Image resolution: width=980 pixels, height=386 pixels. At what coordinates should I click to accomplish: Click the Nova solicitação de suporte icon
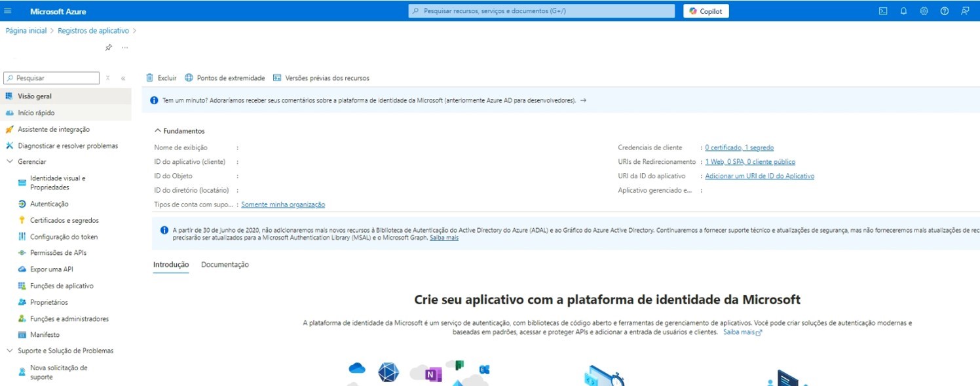22,372
